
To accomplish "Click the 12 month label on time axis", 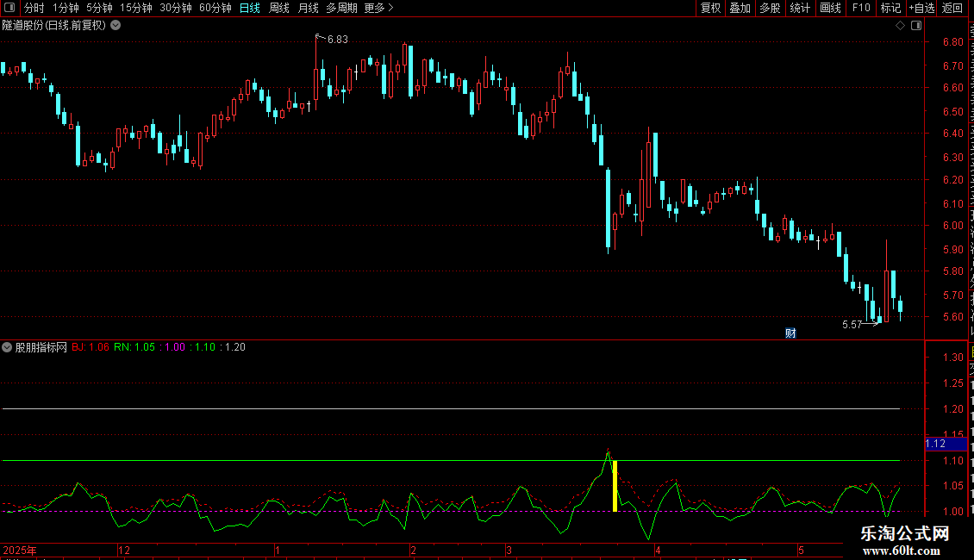I will click(124, 550).
